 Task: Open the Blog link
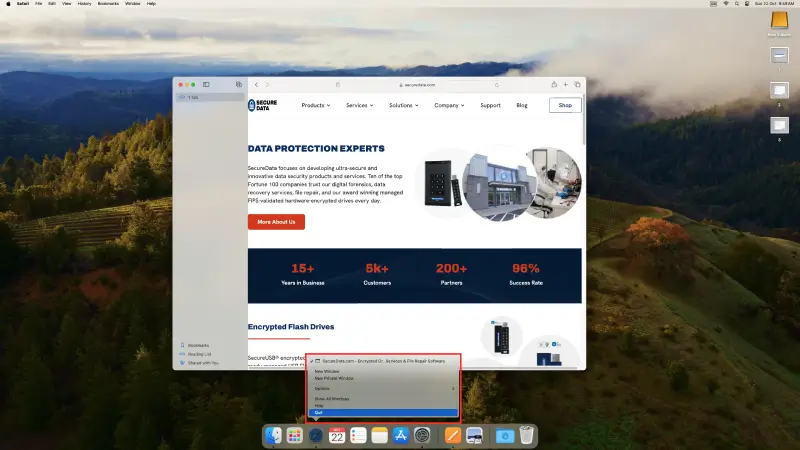click(x=521, y=105)
